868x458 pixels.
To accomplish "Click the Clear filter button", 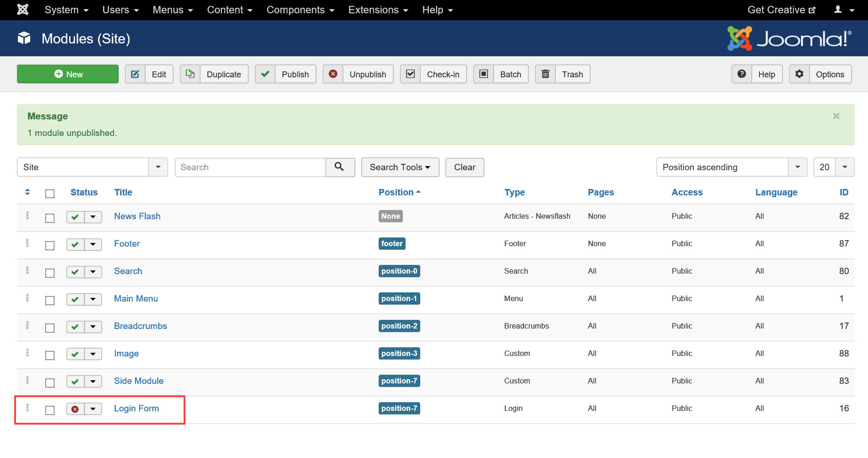I will tap(465, 167).
